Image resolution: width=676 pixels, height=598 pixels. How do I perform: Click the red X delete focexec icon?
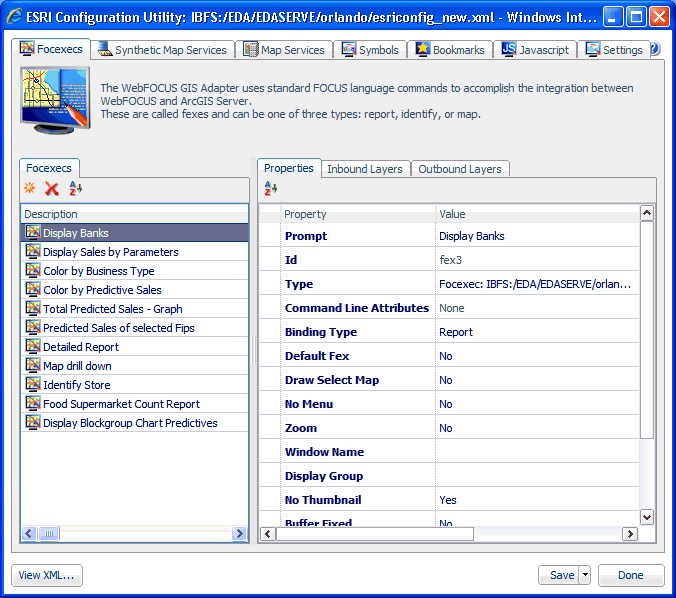52,188
